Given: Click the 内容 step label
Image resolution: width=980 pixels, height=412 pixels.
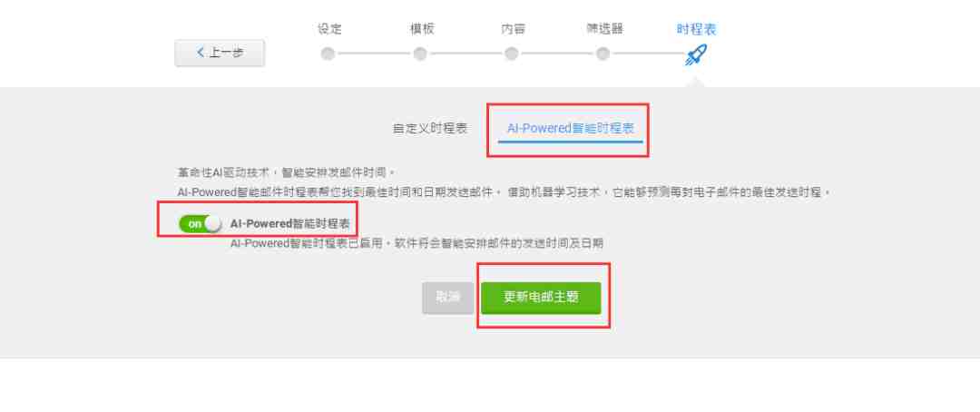Looking at the screenshot, I should 513,29.
